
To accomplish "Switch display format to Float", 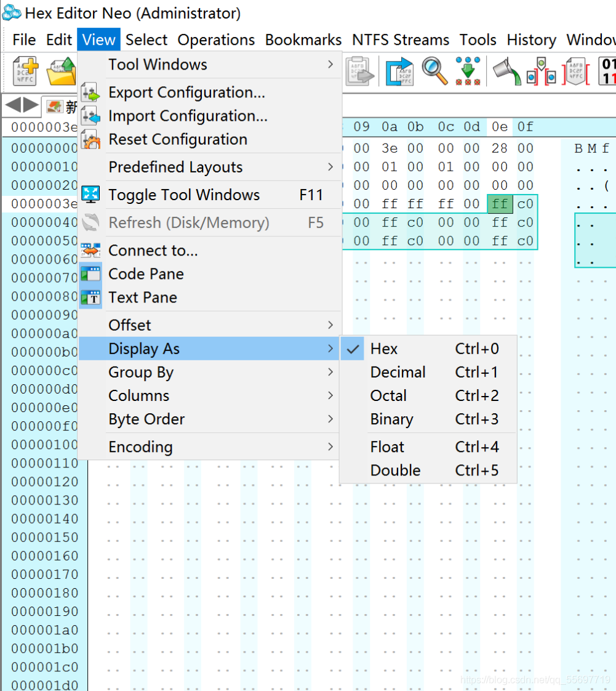I will pos(428,447).
